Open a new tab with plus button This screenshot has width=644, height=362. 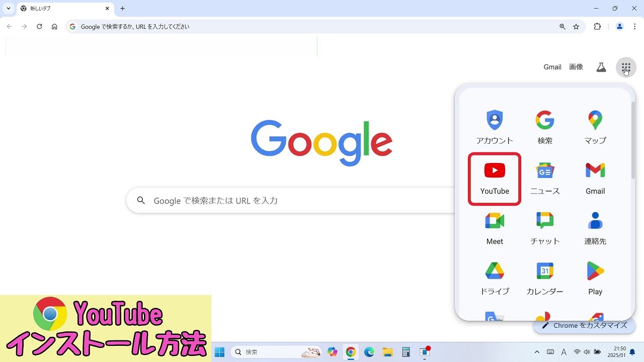point(122,9)
